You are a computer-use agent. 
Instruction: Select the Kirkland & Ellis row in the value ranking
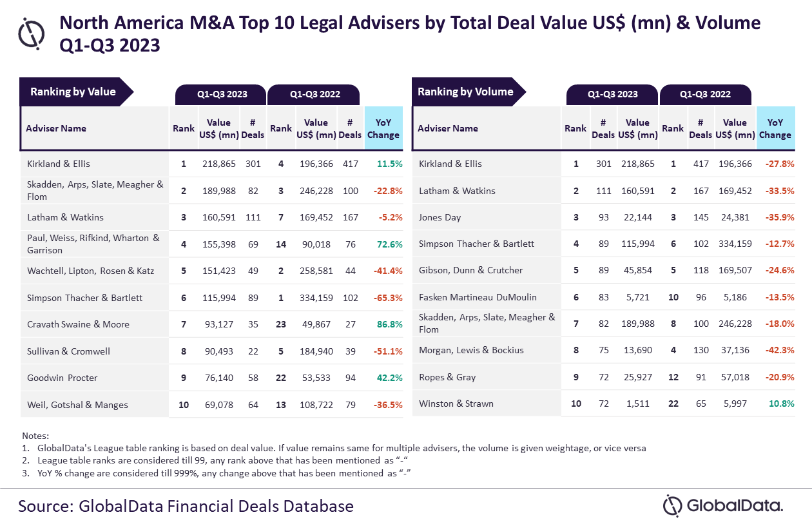click(213, 164)
